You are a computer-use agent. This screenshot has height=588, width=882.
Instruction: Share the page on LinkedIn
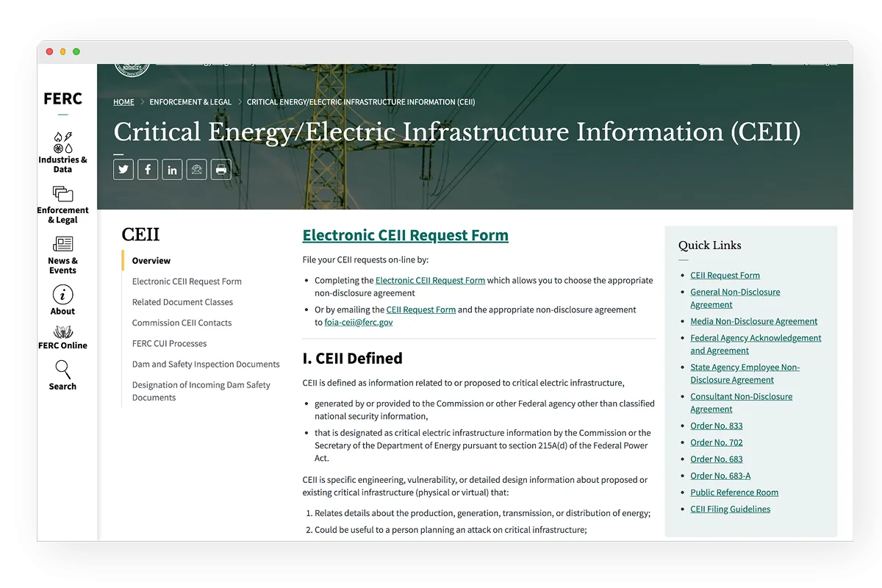click(x=171, y=169)
